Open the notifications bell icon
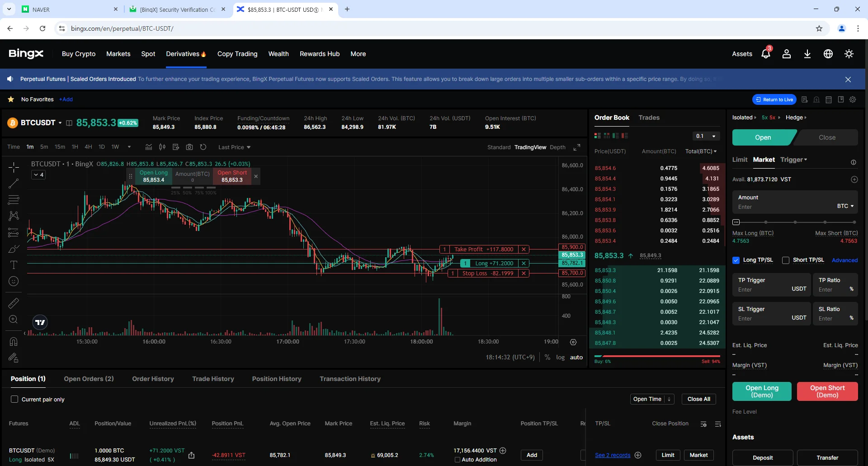The image size is (868, 466). point(765,54)
